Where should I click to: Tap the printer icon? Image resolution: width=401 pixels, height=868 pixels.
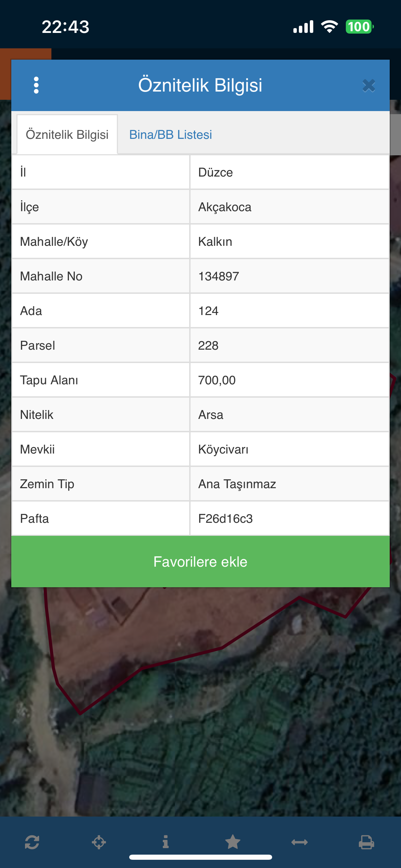coord(366,842)
